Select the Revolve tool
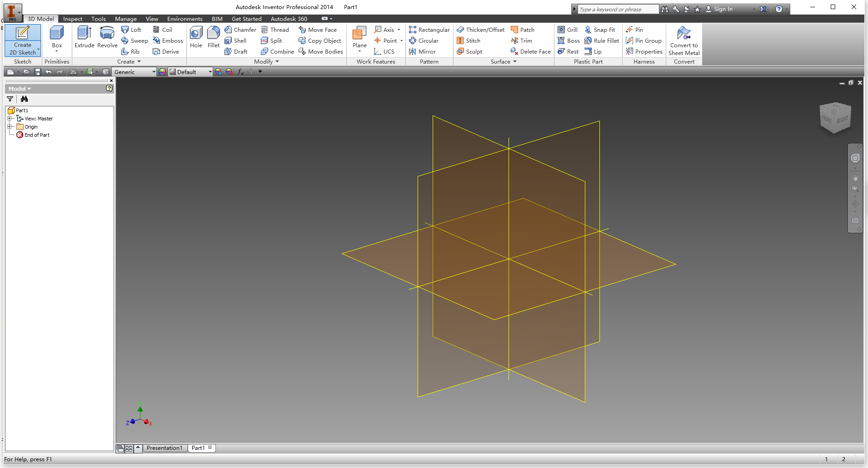The image size is (868, 468). click(107, 37)
